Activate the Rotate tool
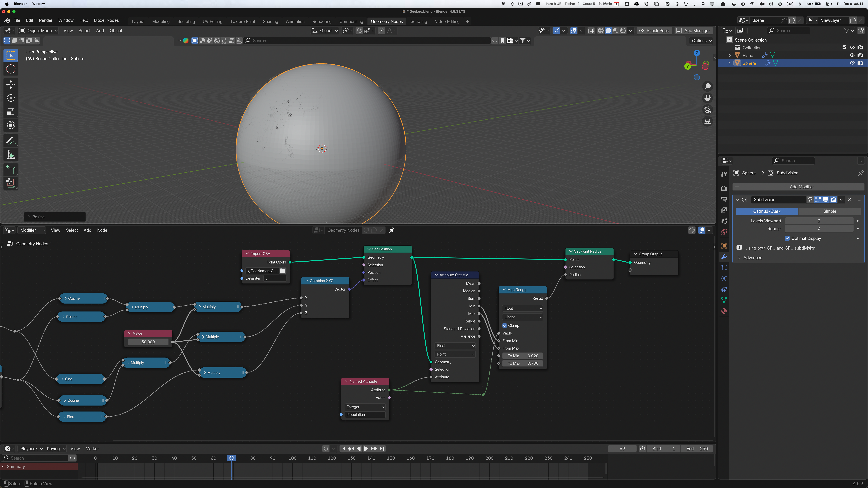 pos(11,98)
